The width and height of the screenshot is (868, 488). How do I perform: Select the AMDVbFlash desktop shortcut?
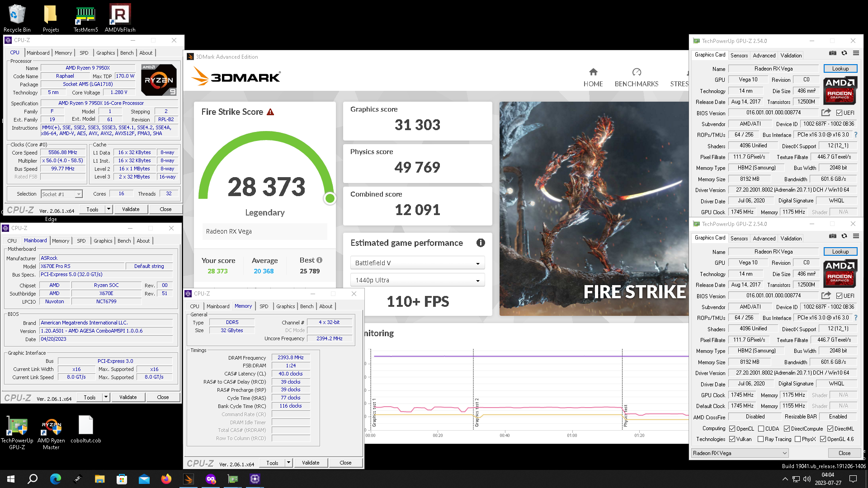pos(120,18)
